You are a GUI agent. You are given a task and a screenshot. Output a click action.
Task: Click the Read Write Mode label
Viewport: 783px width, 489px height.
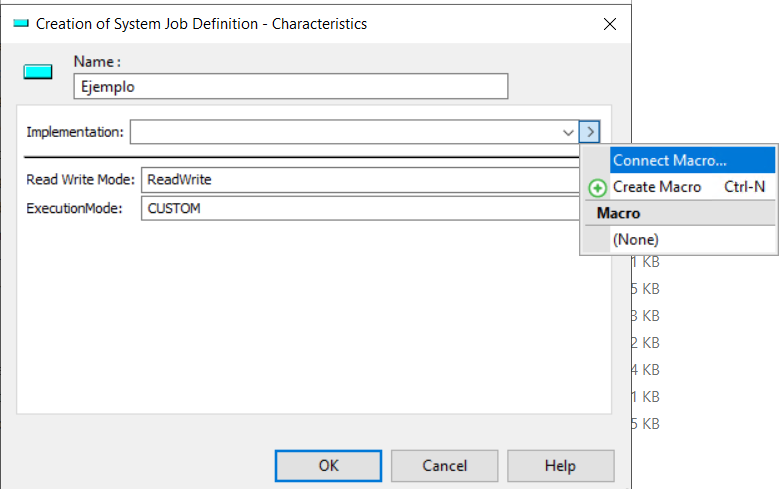80,180
